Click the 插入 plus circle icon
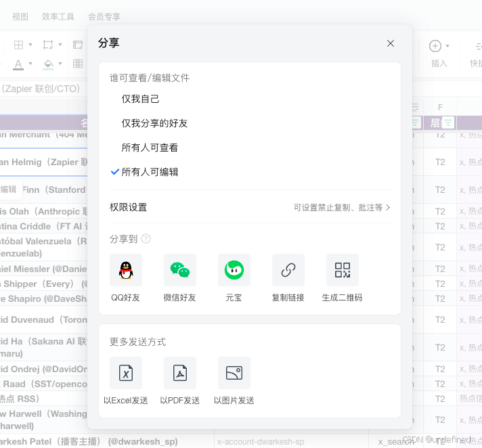482x448 pixels. pyautogui.click(x=435, y=46)
